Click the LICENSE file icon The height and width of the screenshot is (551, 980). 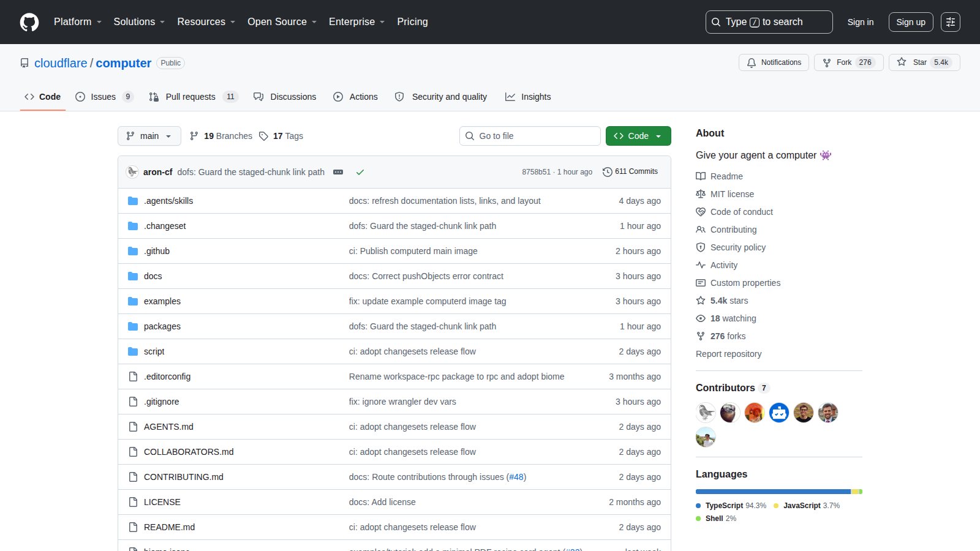133,502
